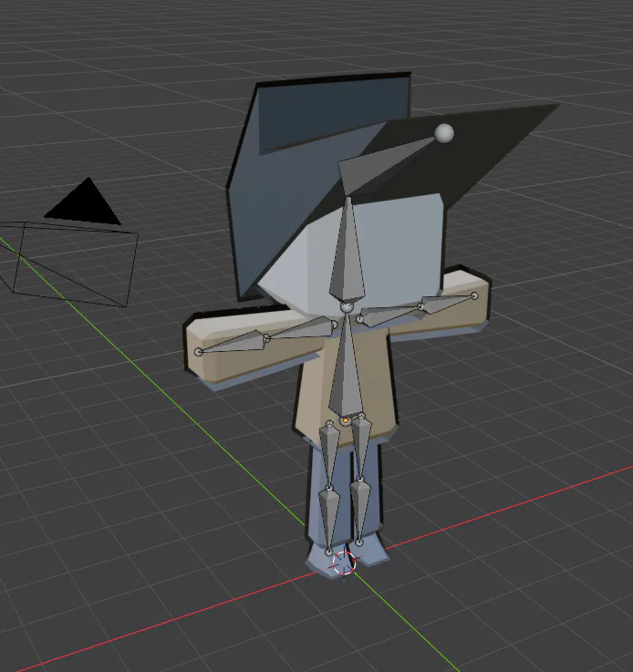Click the sphere tip of the hat bone
This screenshot has width=633, height=672.
point(444,133)
